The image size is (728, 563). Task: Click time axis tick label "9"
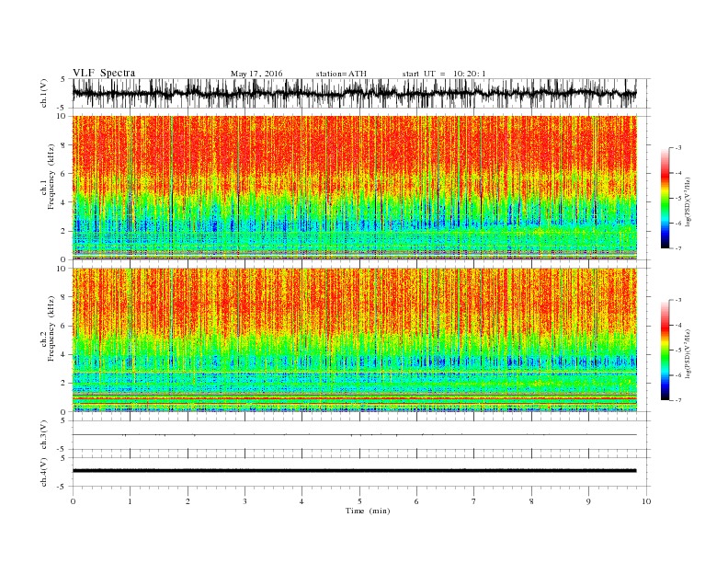(x=588, y=501)
